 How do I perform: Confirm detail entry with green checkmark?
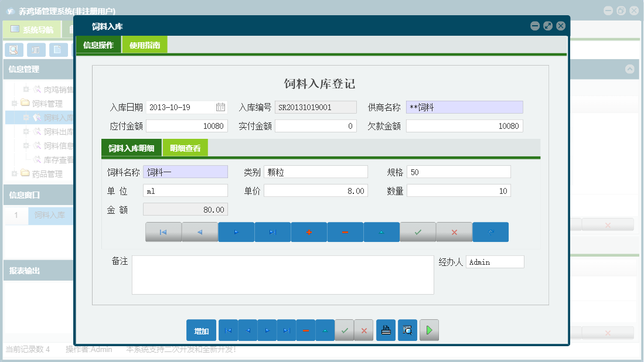[x=418, y=232]
